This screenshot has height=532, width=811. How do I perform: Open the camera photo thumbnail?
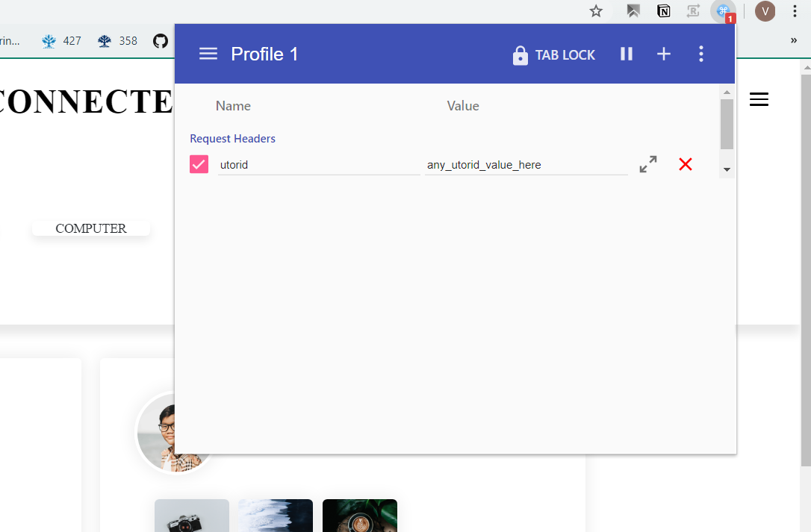coord(192,516)
